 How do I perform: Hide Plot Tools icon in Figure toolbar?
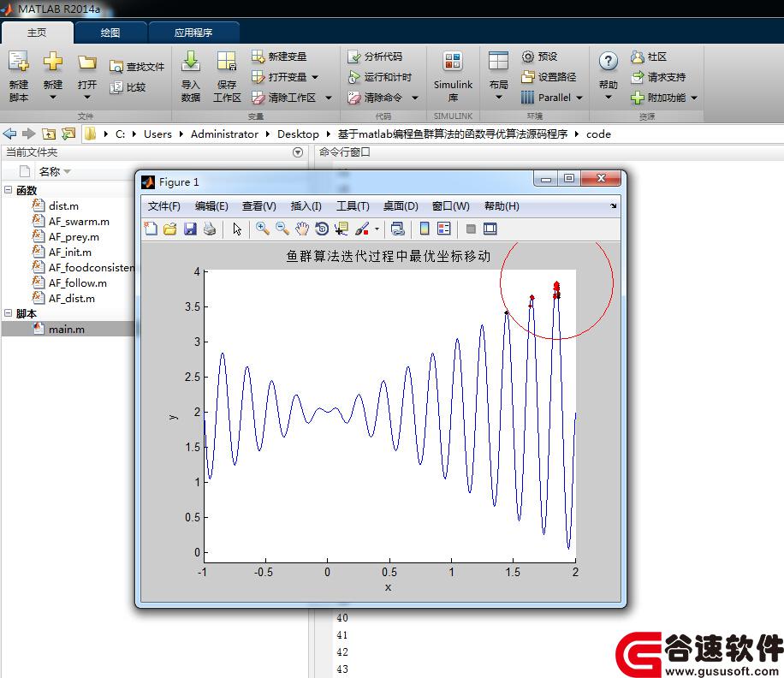(471, 229)
